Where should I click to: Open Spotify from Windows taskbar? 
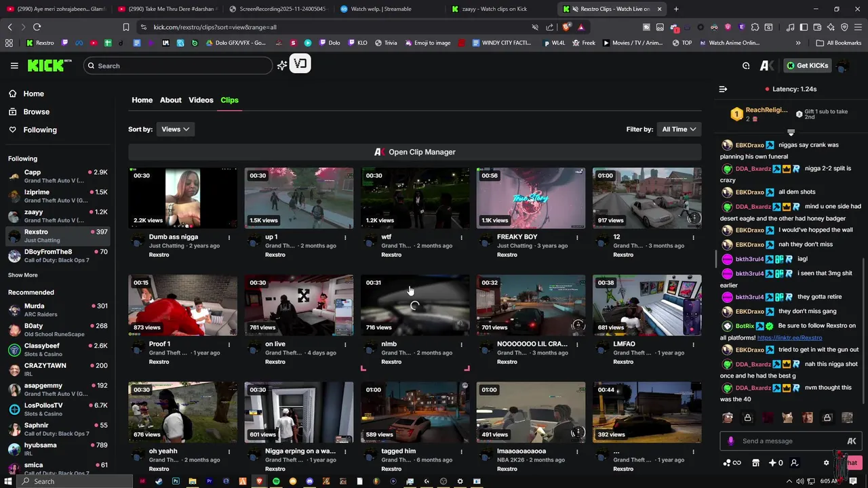tap(276, 481)
